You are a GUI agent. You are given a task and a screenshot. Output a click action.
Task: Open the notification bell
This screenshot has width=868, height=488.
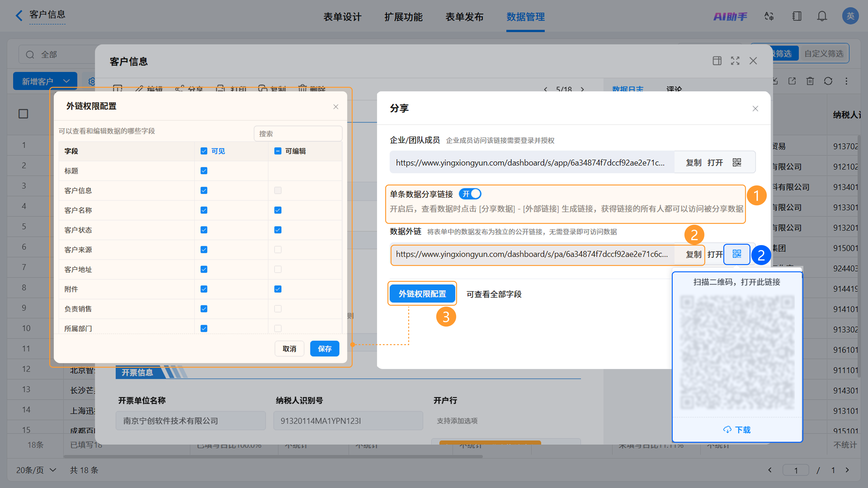[x=822, y=16]
